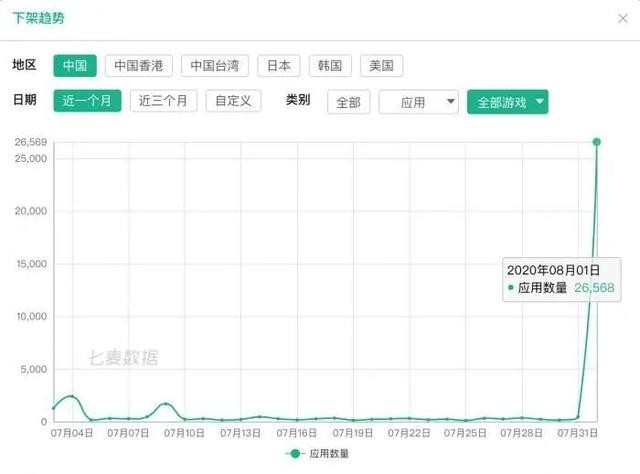Click the 07月31日 point on chart line
This screenshot has height=474, width=640.
pos(578,417)
